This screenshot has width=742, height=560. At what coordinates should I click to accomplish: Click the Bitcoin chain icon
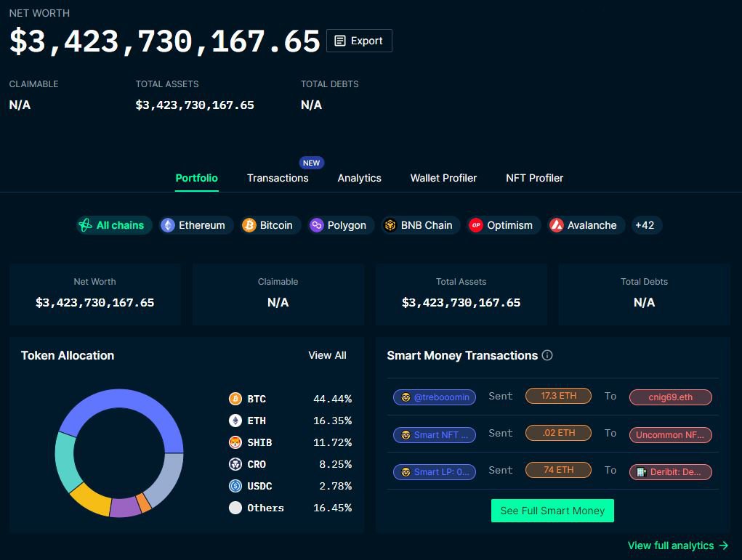point(247,225)
